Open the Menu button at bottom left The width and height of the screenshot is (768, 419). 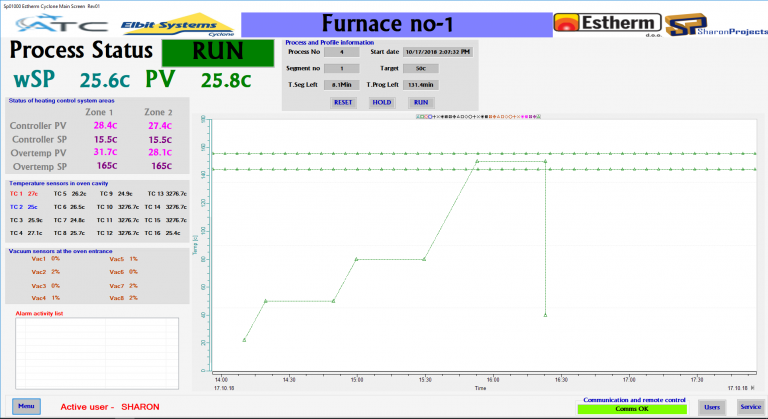click(x=26, y=406)
